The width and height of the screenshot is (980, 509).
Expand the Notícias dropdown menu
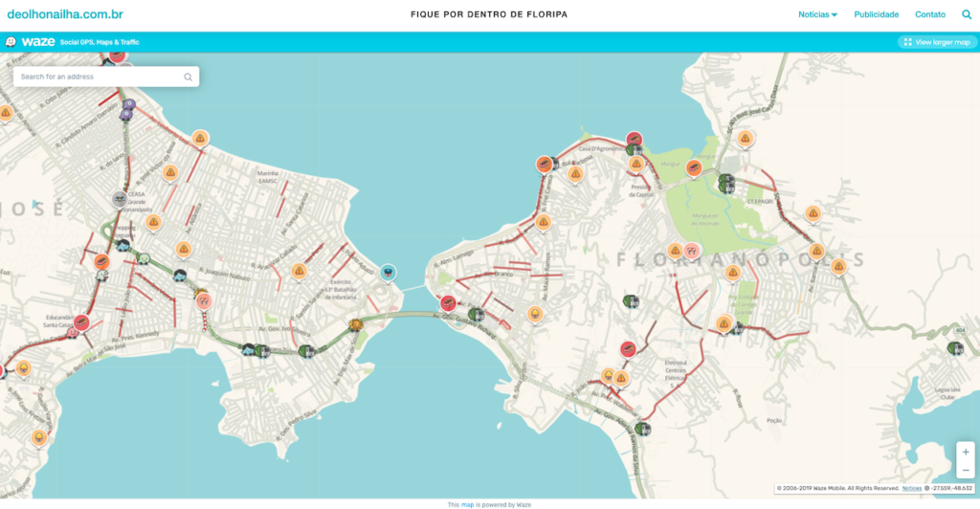817,15
